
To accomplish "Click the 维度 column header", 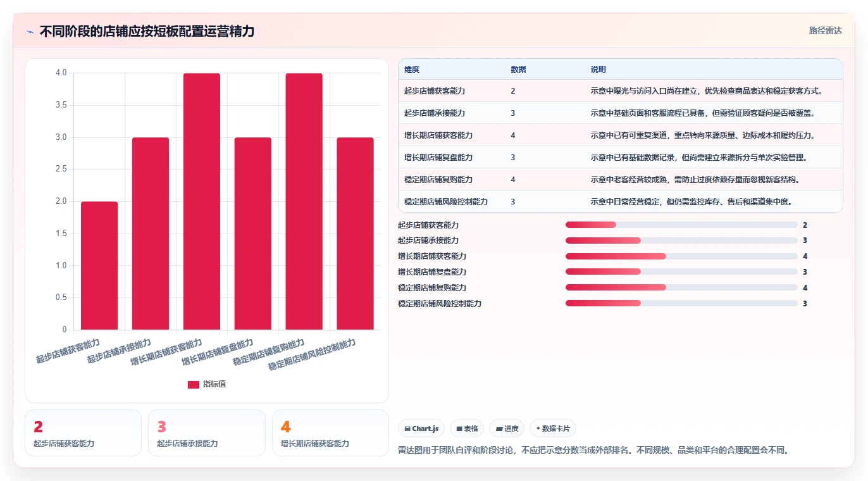I will coord(412,70).
